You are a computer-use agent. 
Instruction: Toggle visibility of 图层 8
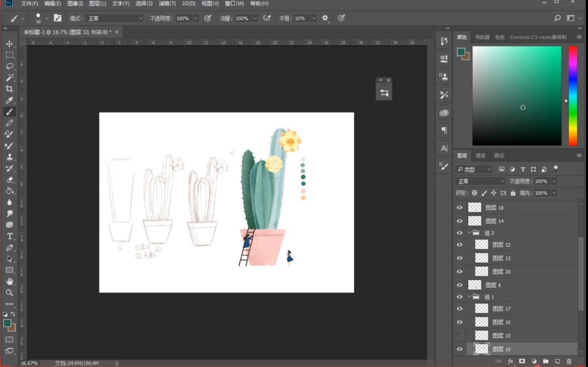pyautogui.click(x=460, y=285)
